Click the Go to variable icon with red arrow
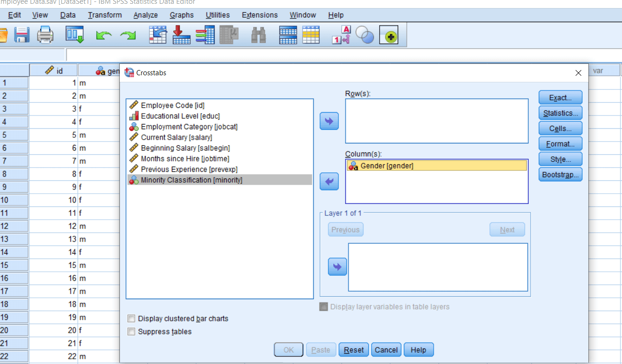622x364 pixels. pyautogui.click(x=181, y=35)
